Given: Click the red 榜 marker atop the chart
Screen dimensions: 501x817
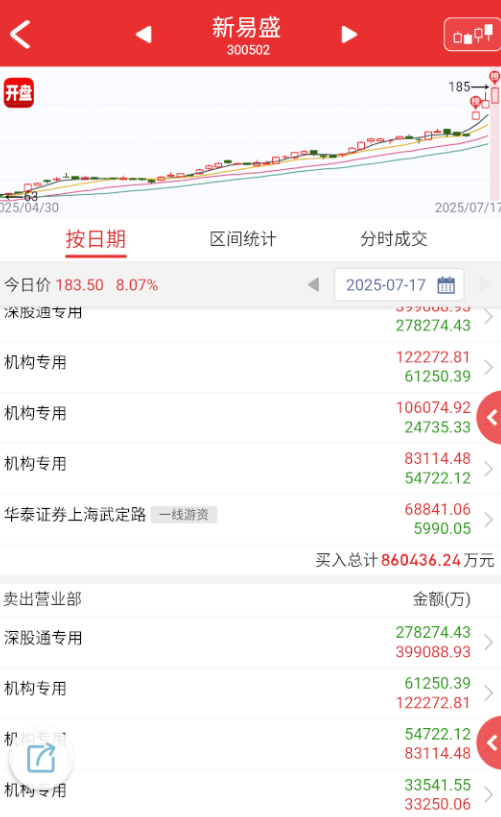Looking at the screenshot, I should pos(495,77).
